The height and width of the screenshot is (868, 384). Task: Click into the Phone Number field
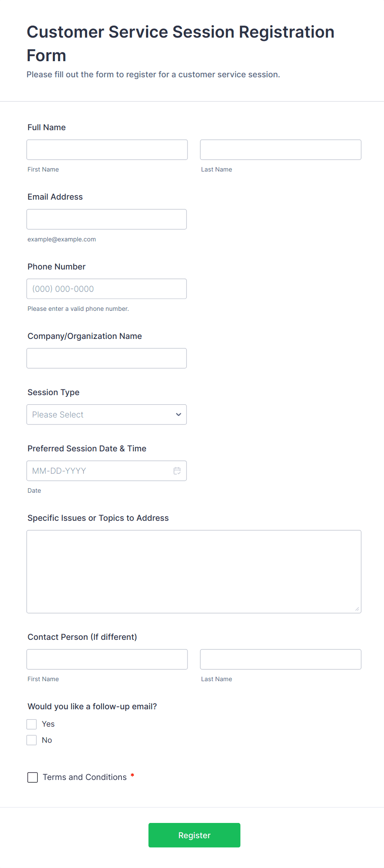click(107, 289)
